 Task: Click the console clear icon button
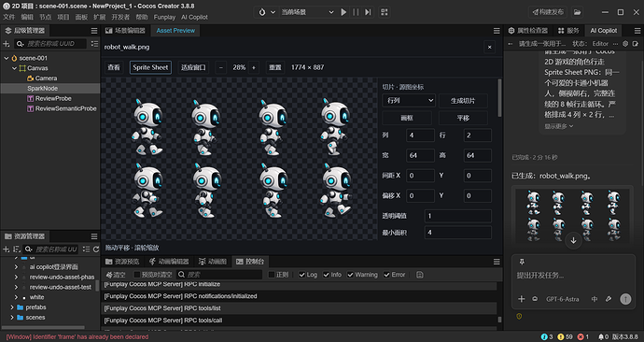click(x=116, y=275)
